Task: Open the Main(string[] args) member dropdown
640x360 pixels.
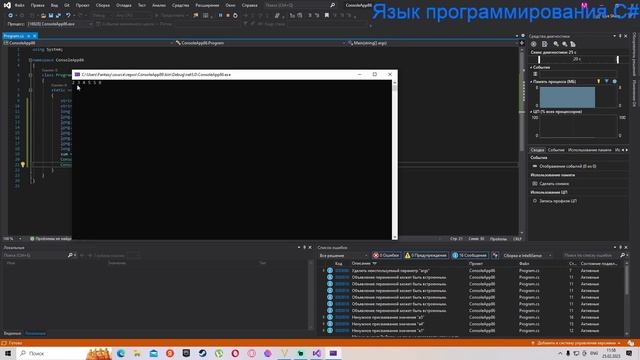Action: tap(433, 43)
